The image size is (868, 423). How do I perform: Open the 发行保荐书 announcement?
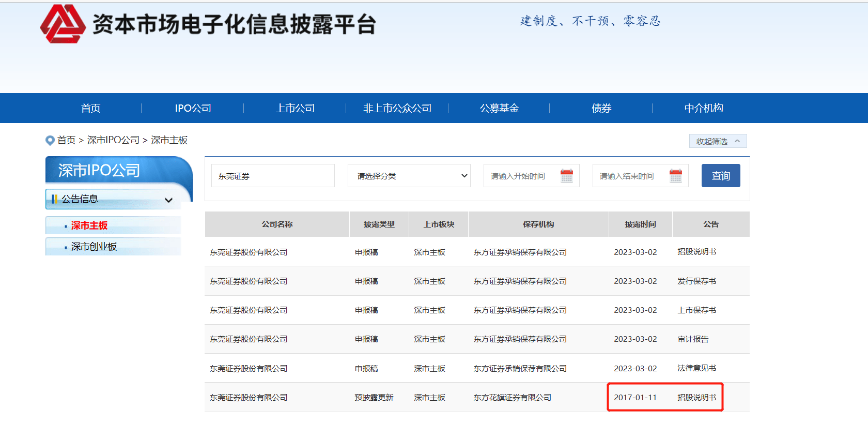(x=697, y=281)
